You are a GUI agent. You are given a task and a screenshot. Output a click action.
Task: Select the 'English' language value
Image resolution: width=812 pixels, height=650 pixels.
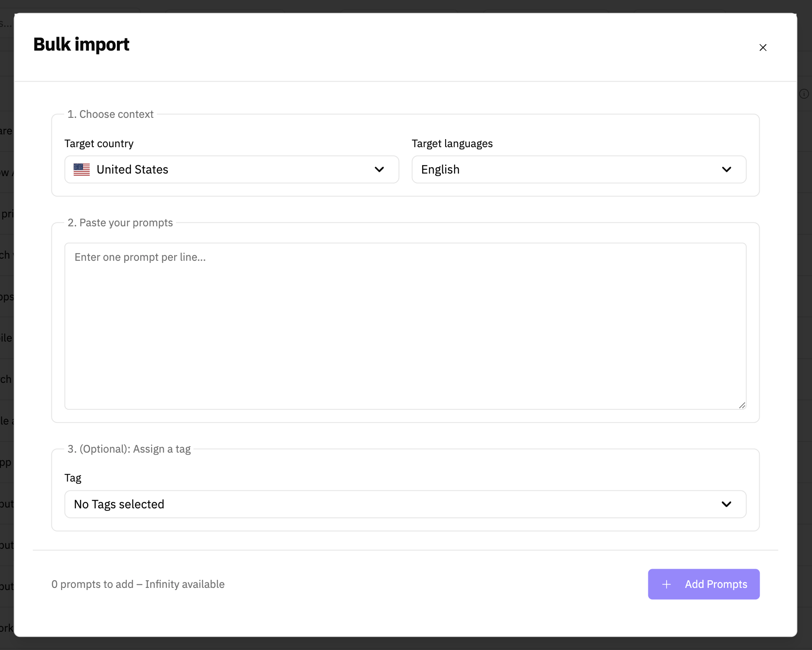click(440, 170)
